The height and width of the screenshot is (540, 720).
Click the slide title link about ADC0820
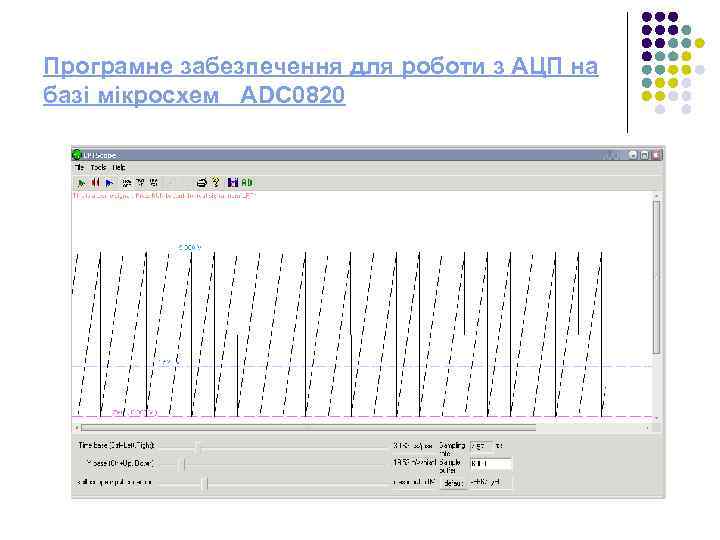coord(321,80)
